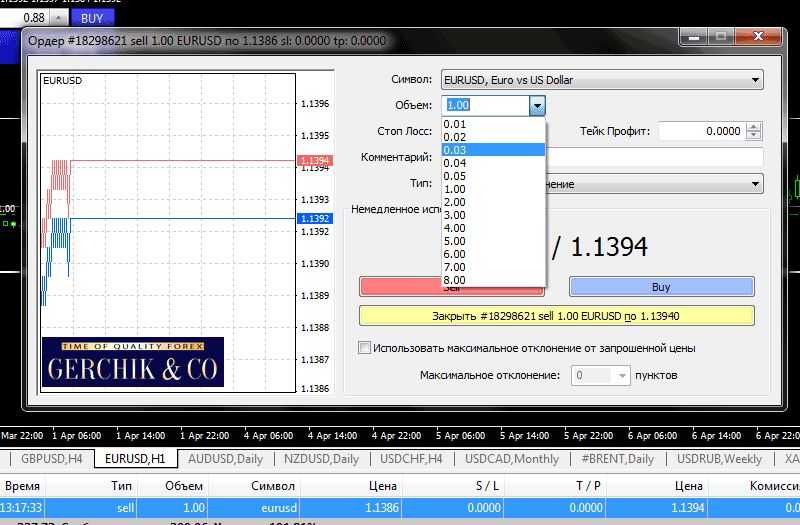Viewport: 800px width, 525px height.
Task: Increase Take Profit with the up arrow
Action: [754, 126]
